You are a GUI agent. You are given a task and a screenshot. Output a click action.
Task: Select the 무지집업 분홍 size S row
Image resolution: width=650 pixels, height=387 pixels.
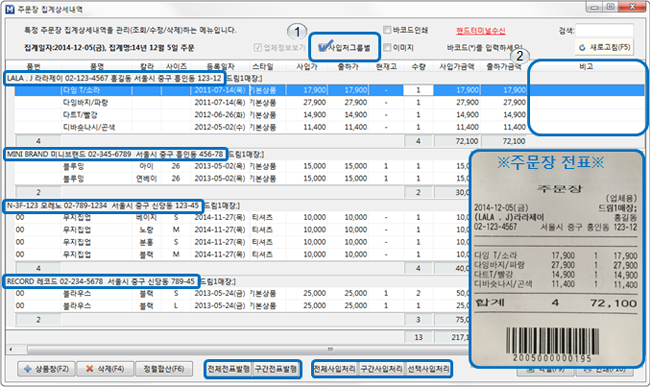click(242, 242)
